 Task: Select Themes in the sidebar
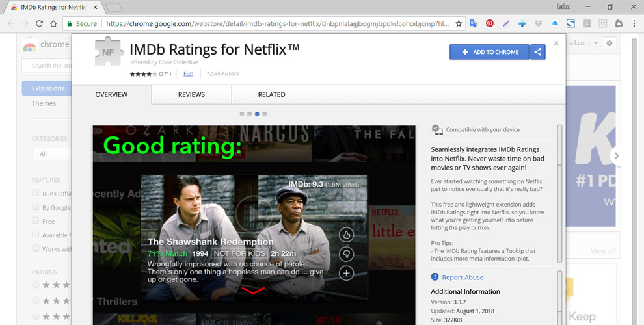[x=44, y=103]
